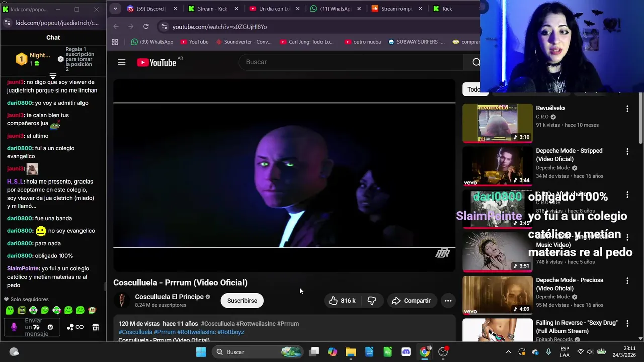Reload the YouTube page

click(146, 27)
